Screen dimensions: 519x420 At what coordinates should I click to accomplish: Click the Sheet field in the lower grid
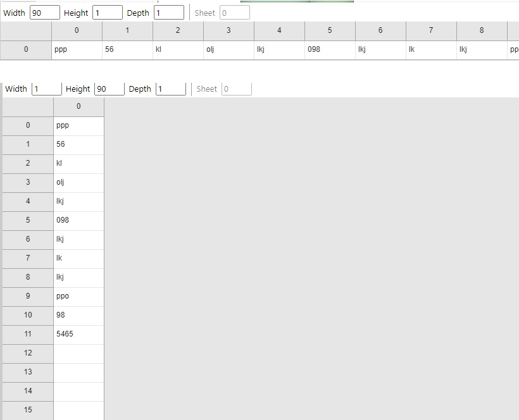point(237,89)
